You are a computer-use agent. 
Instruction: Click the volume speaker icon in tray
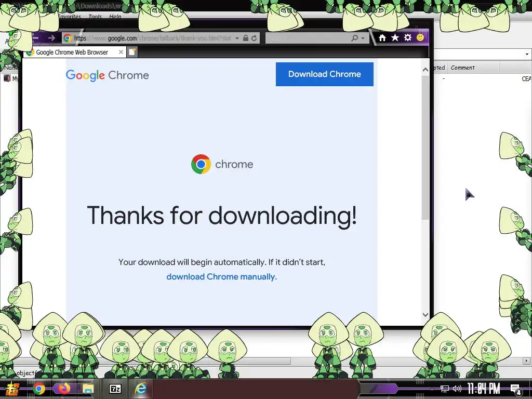(x=457, y=389)
